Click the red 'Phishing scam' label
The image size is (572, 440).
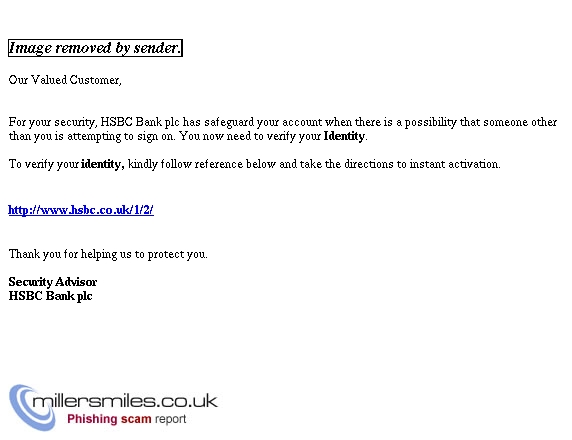click(x=109, y=419)
